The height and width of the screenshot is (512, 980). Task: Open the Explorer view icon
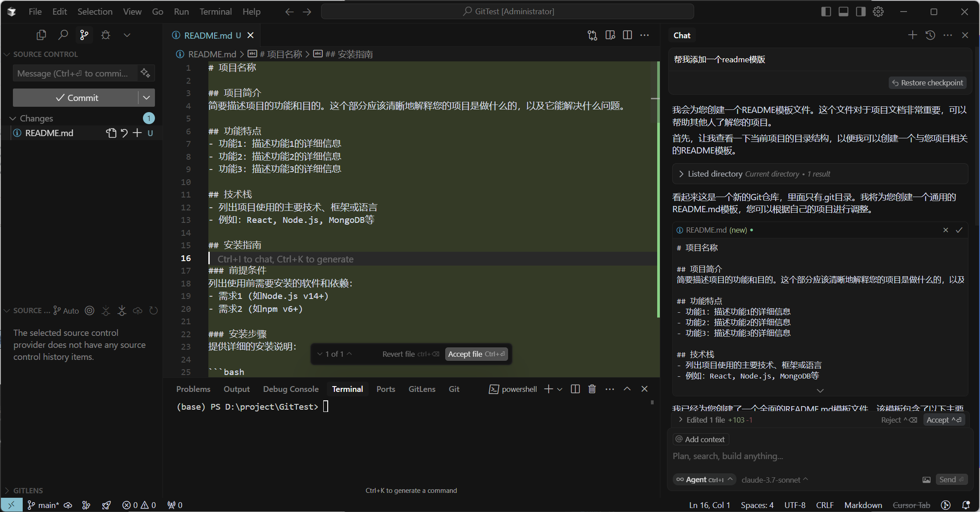41,35
